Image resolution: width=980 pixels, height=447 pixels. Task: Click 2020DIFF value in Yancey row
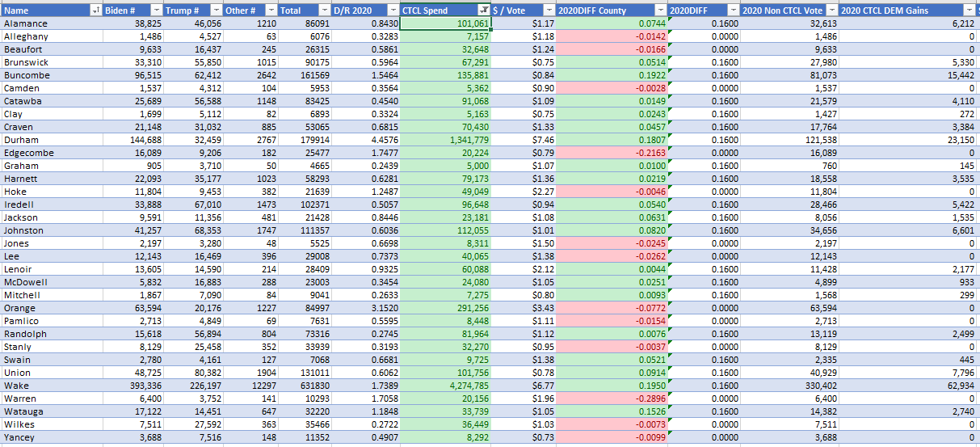(725, 437)
